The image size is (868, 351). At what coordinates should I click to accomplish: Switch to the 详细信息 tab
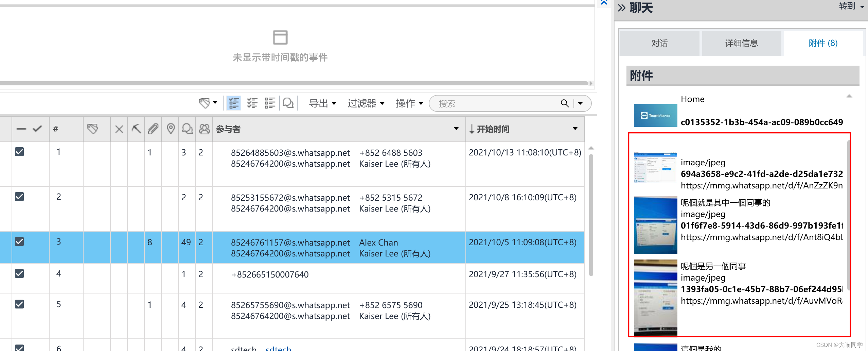point(742,43)
